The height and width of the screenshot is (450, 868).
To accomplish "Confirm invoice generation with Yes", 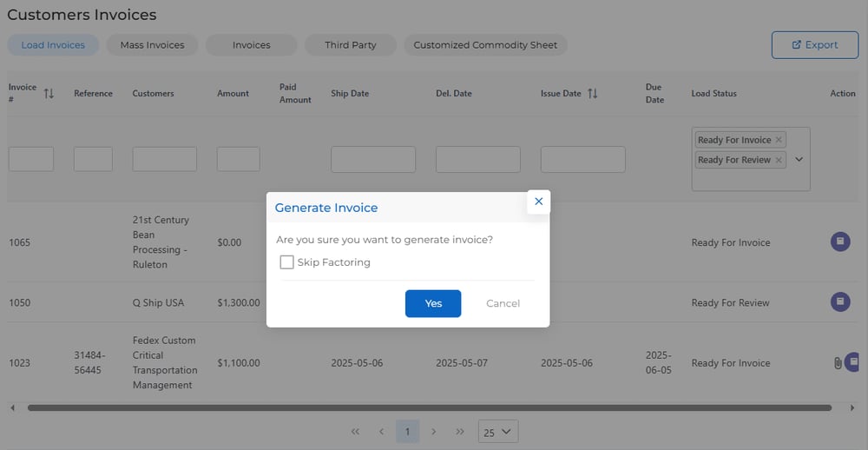I will tap(432, 303).
